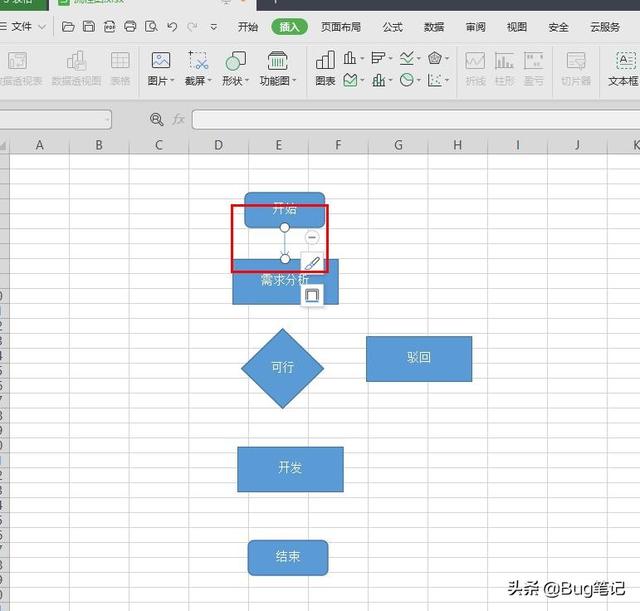Image resolution: width=640 pixels, height=611 pixels.
Task: Click the 数据透视图 pivot chart button
Action: click(76, 69)
